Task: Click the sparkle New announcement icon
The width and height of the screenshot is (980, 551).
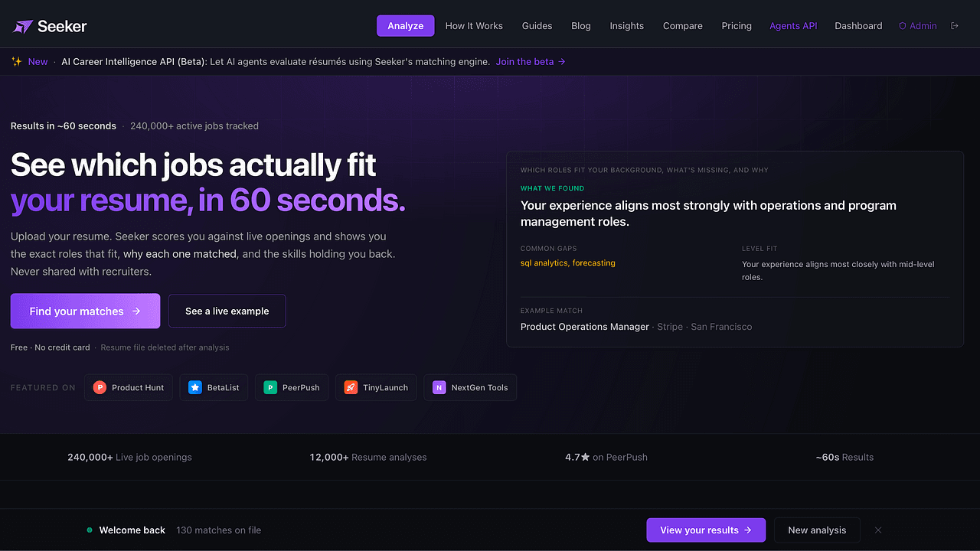Action: (x=17, y=62)
